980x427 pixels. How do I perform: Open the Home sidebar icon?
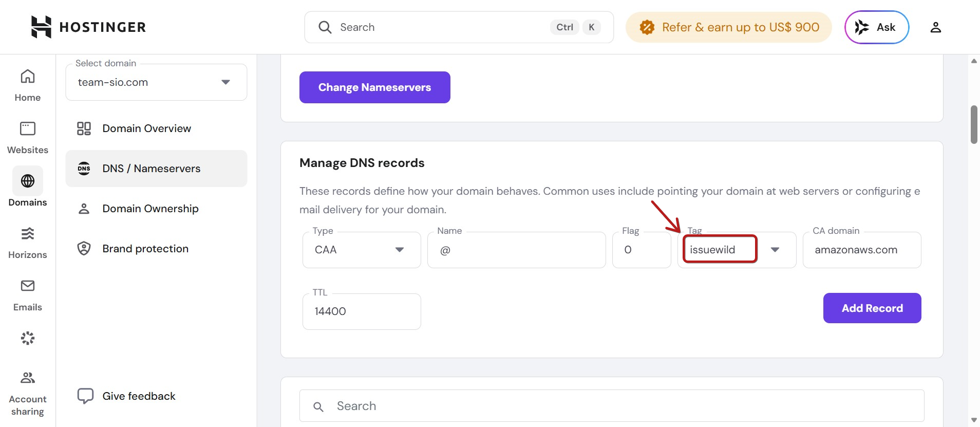pos(28,85)
